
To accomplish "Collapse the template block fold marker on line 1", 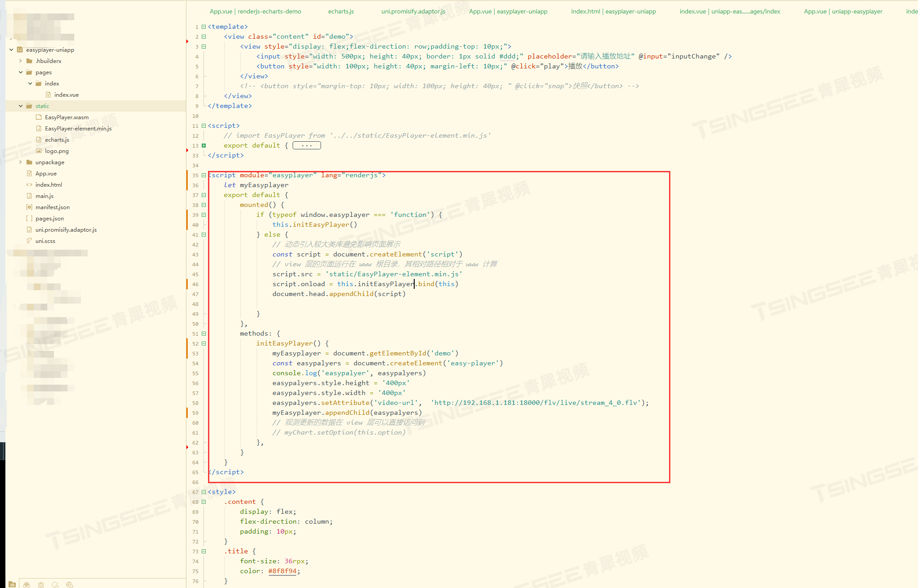I will 204,27.
